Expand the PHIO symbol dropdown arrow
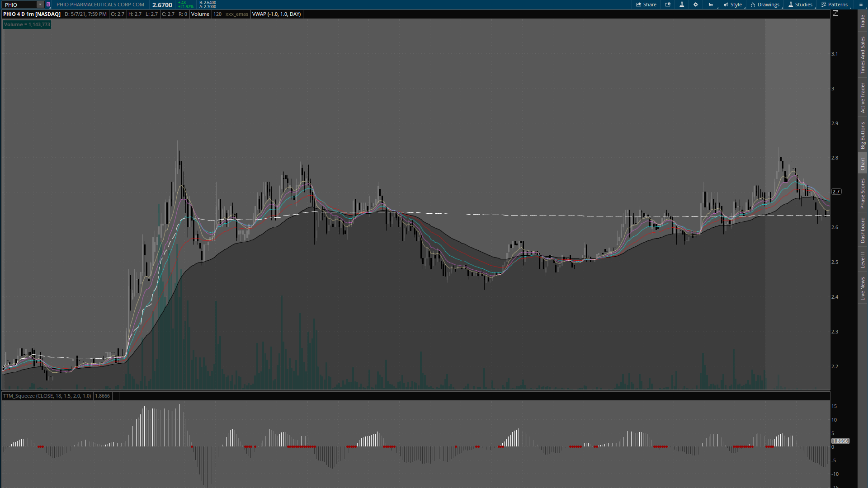This screenshot has height=488, width=868. (40, 5)
